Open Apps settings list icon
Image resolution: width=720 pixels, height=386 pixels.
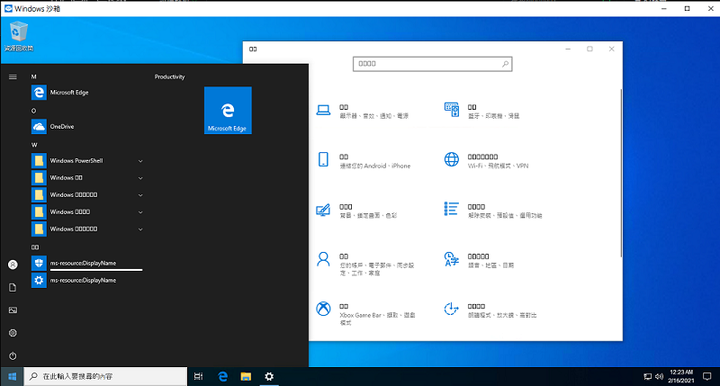click(x=451, y=209)
